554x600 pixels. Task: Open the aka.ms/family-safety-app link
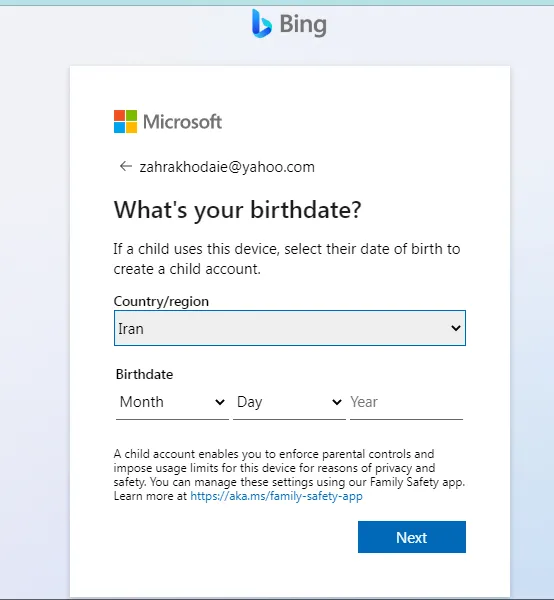pos(276,496)
